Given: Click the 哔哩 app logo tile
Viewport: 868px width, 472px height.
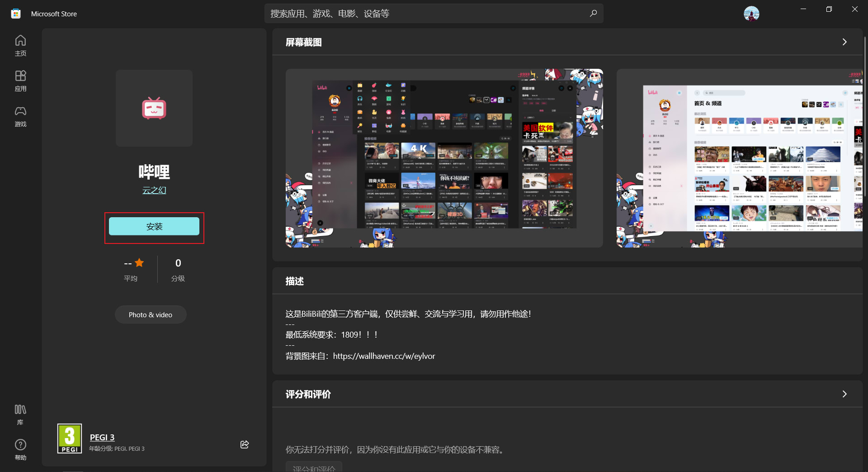Looking at the screenshot, I should pyautogui.click(x=154, y=108).
